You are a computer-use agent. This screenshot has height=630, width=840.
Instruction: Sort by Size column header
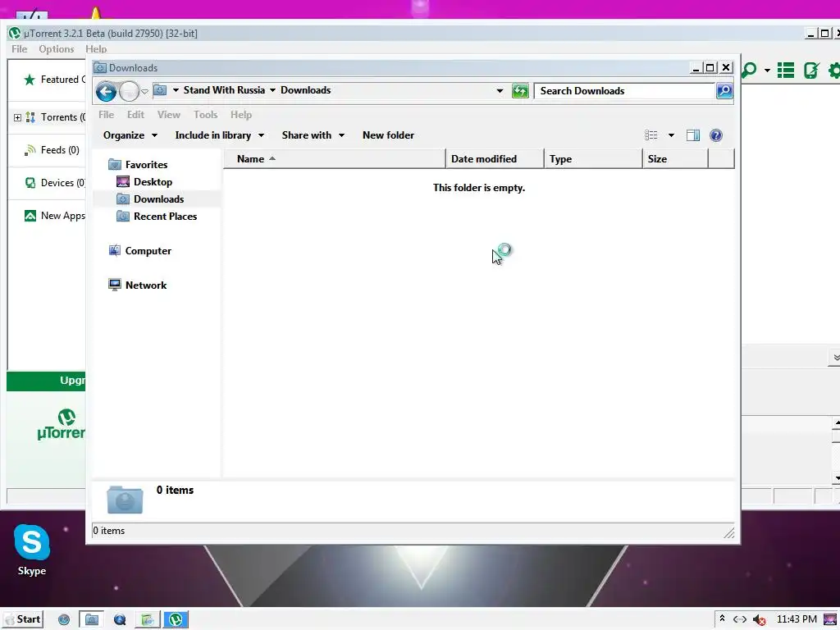[675, 159]
